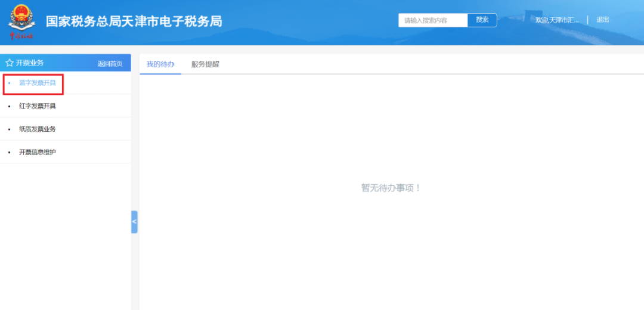
Task: Click the star icon beside 开票业务
Action: (9, 63)
